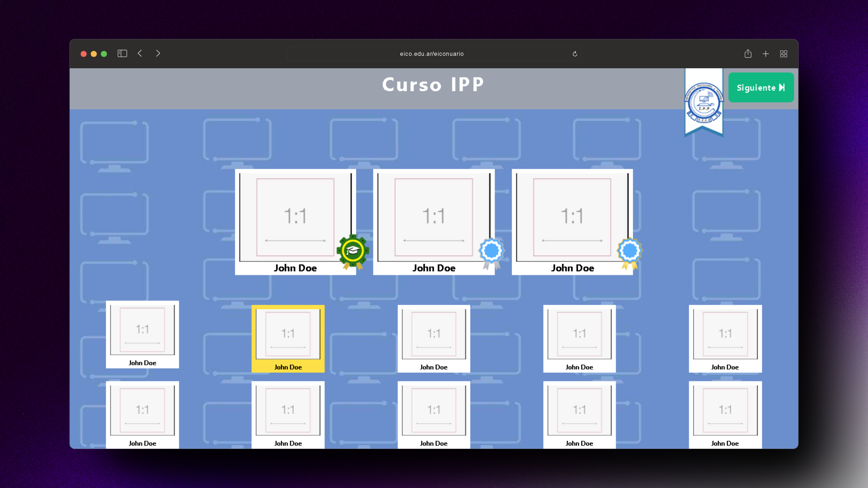Open the browser share icon
Viewport: 868px width, 488px height.
tap(748, 54)
